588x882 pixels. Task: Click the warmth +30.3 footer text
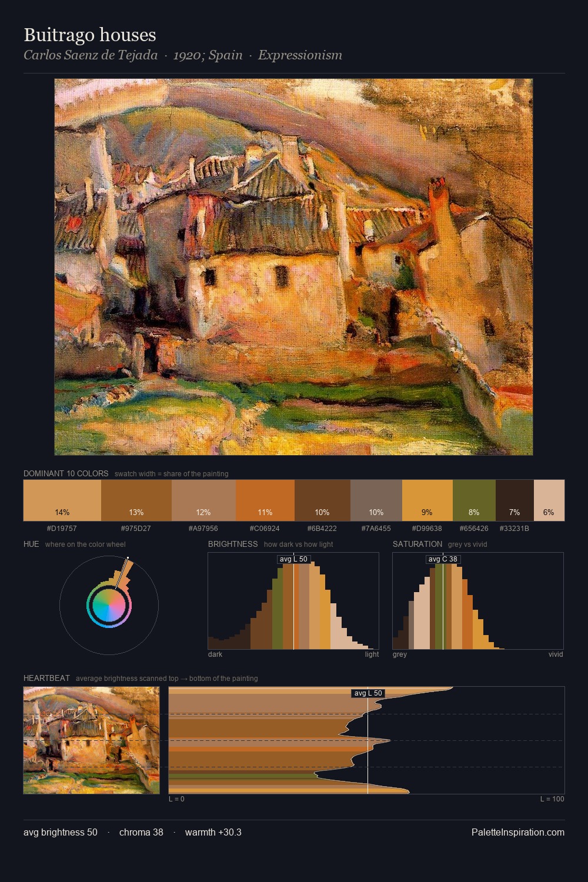(x=213, y=832)
